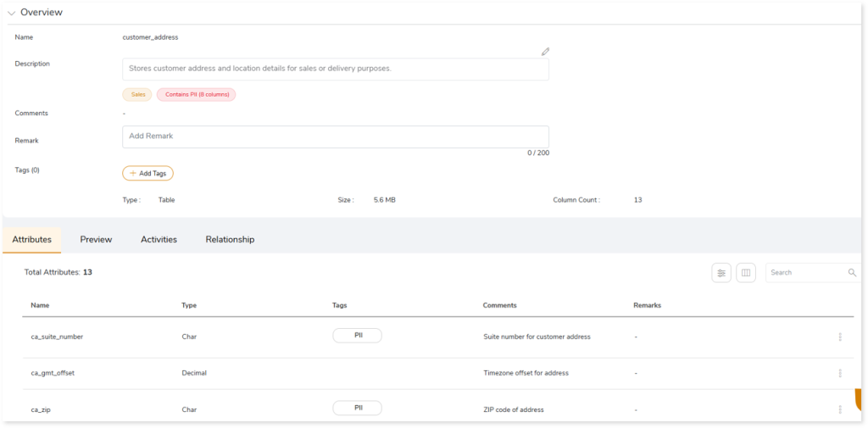Image resolution: width=868 pixels, height=428 pixels.
Task: Click the PII tag on ca_suite_number
Action: [x=357, y=336]
